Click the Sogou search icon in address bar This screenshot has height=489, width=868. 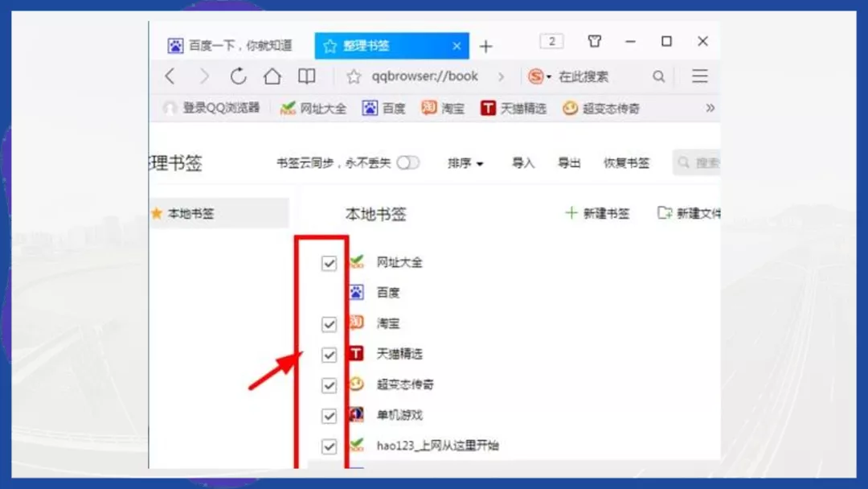pos(538,76)
